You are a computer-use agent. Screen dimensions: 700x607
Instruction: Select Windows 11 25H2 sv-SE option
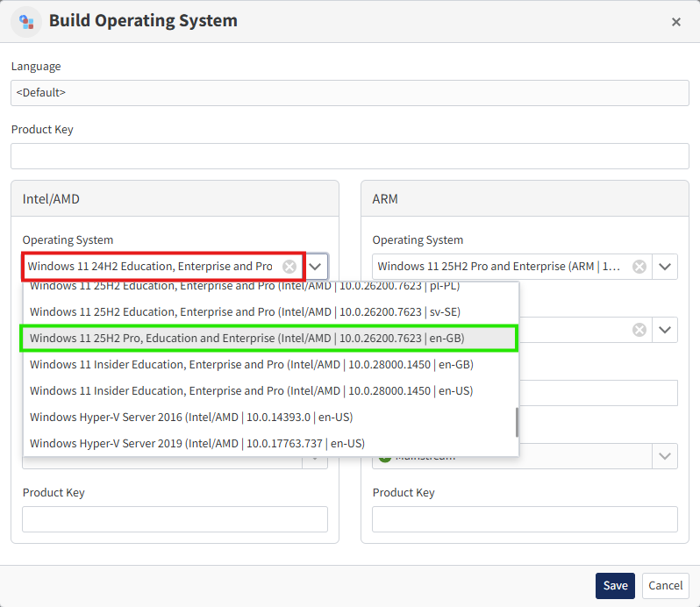click(246, 311)
